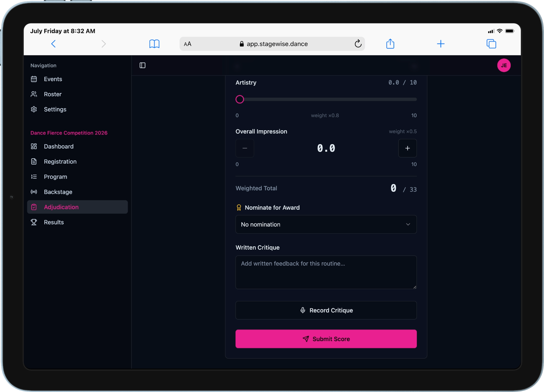Increase Overall Impression with plus button
This screenshot has width=544, height=392.
407,148
